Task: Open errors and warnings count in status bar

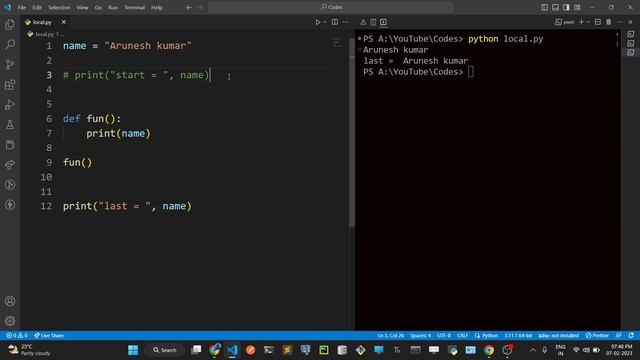Action: tap(17, 336)
